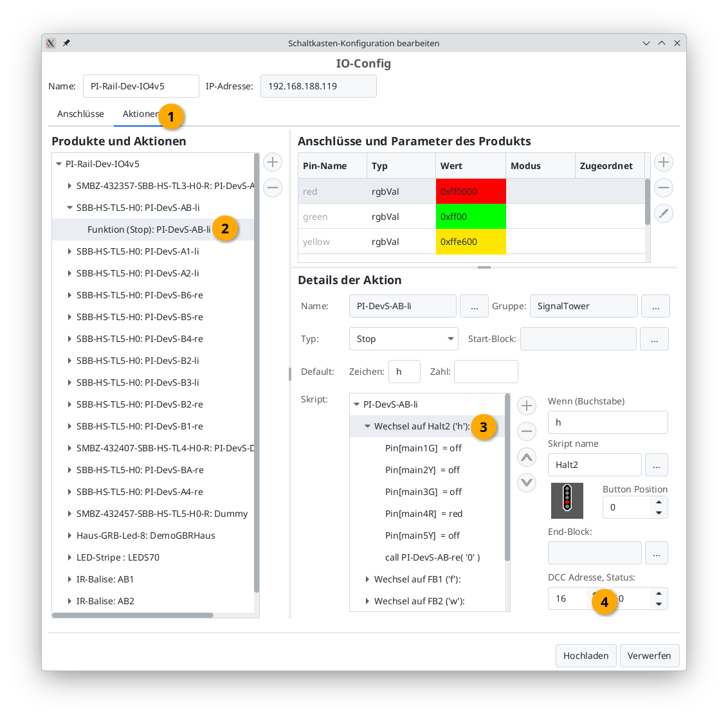
Task: Expand the IR-Balise: AB1 tree node
Action: [69, 579]
